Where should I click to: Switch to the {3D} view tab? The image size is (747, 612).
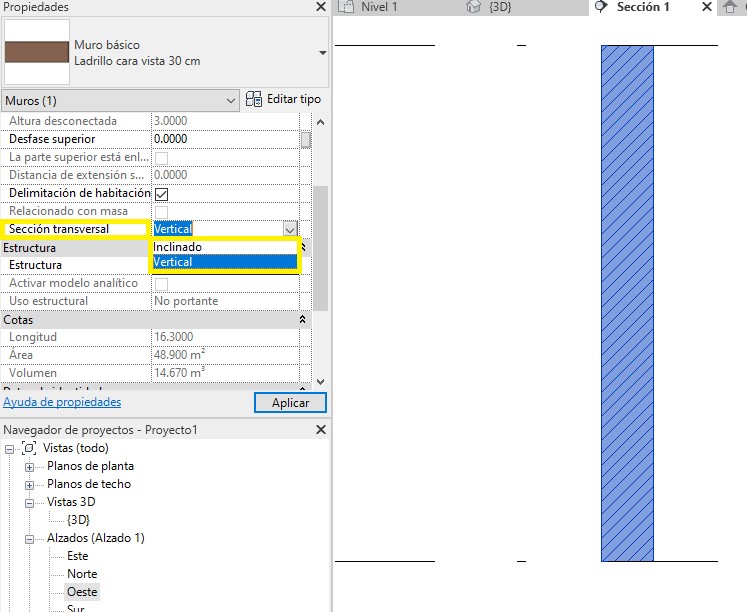pyautogui.click(x=504, y=8)
